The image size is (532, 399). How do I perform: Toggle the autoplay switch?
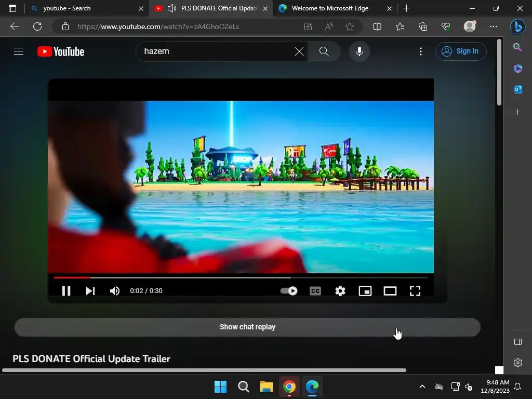tap(289, 291)
